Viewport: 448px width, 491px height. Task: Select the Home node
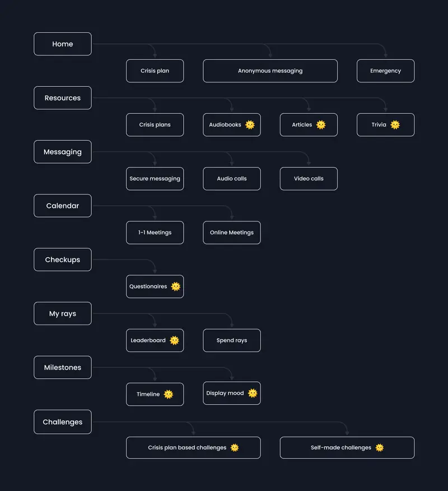point(63,44)
